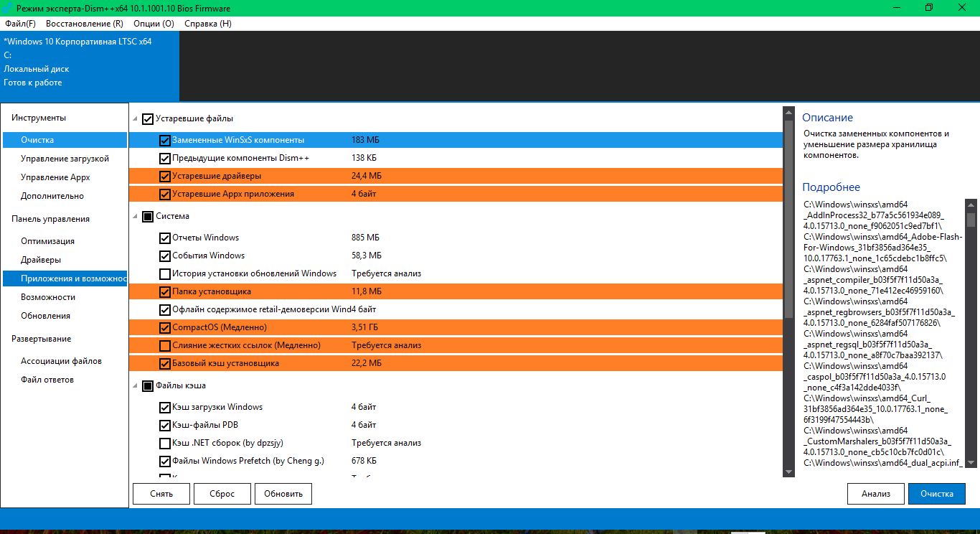
Task: Click the cleanup list scroll up arrow
Action: (x=789, y=113)
